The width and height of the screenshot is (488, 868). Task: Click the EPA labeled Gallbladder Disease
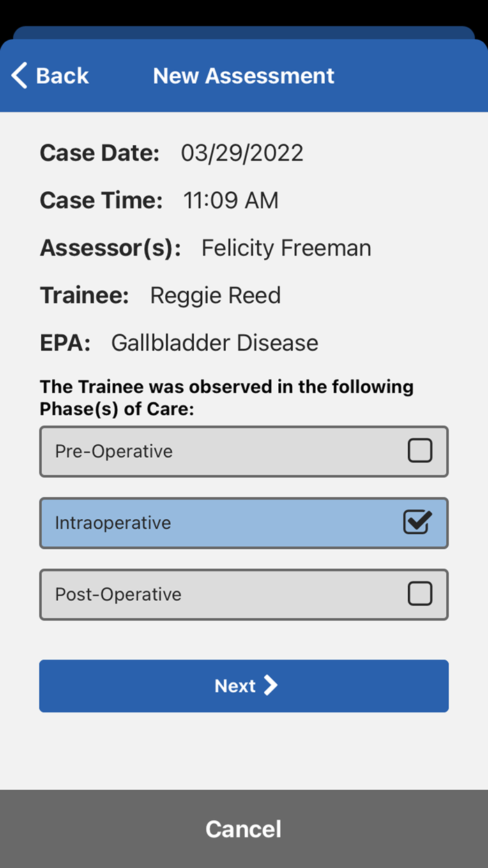click(x=213, y=343)
